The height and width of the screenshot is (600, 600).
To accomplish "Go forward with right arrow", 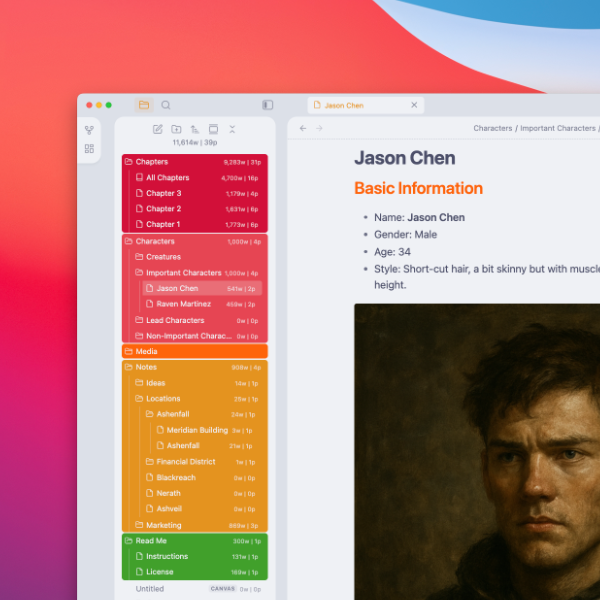I will (319, 128).
